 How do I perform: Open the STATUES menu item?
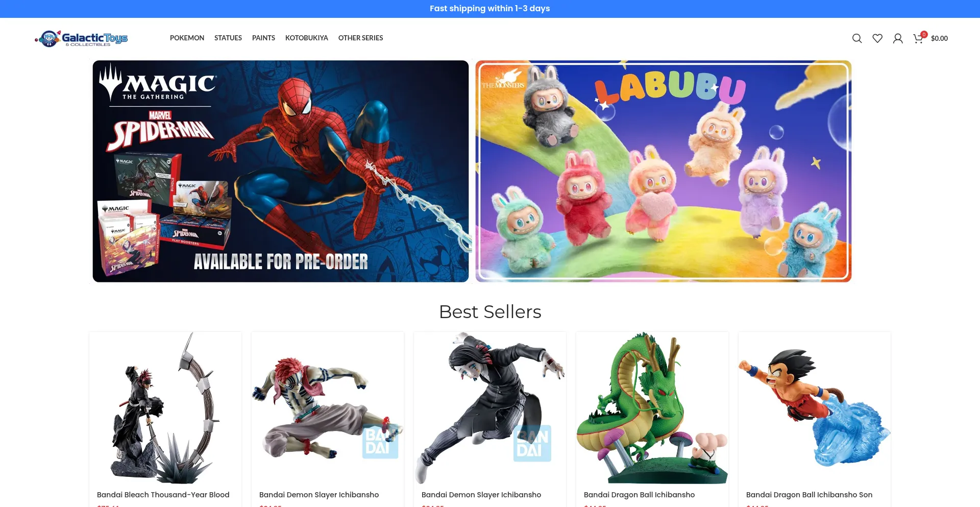(228, 38)
